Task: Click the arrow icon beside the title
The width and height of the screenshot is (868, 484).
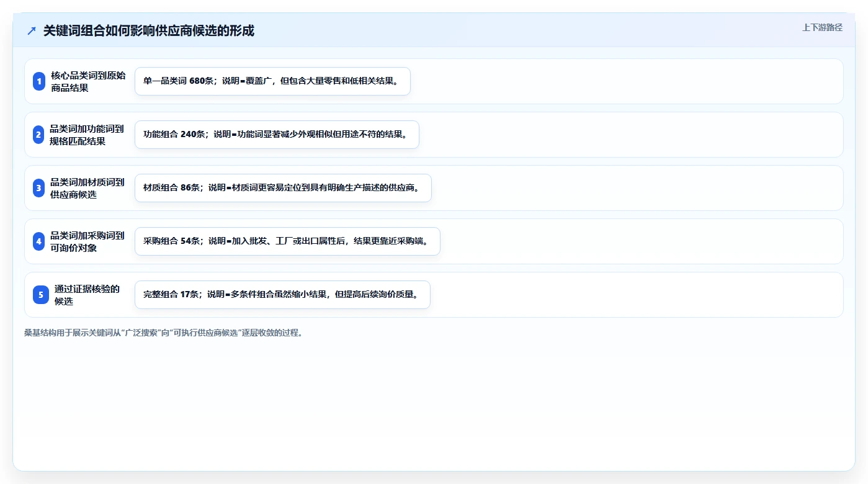Action: point(32,31)
